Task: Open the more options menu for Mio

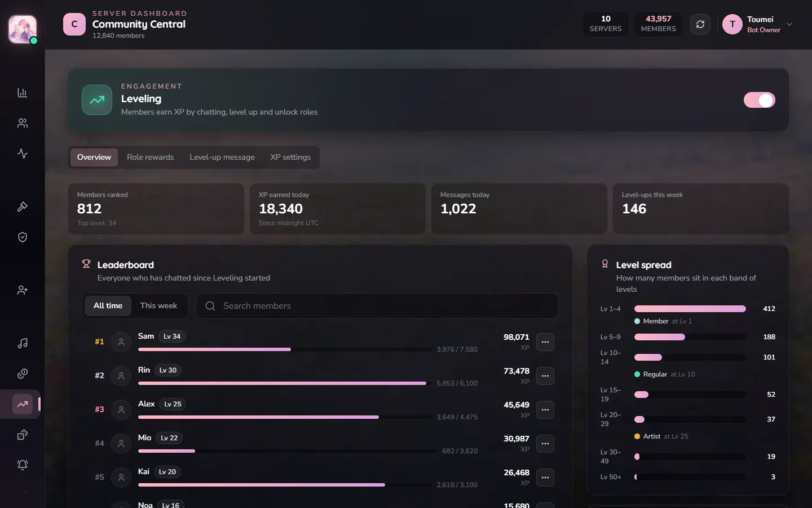Action: tap(545, 444)
